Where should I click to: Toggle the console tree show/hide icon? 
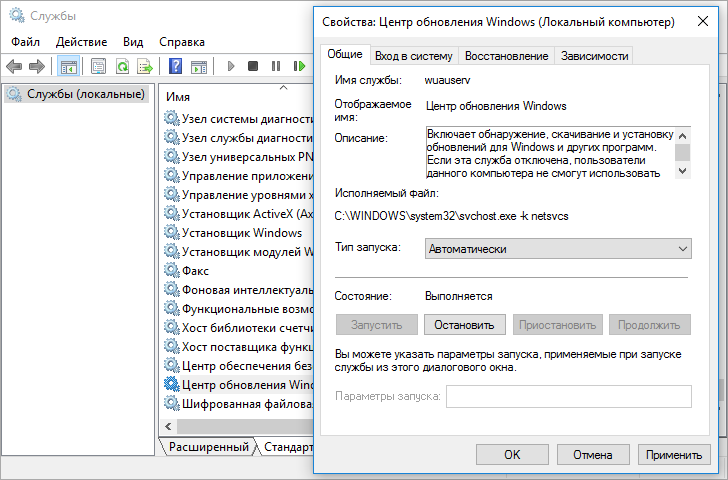point(69,66)
